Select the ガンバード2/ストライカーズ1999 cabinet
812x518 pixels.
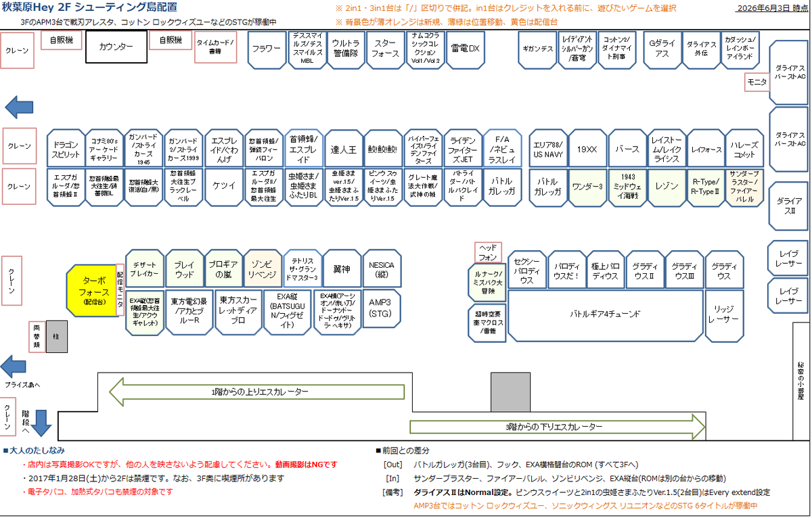[185, 149]
